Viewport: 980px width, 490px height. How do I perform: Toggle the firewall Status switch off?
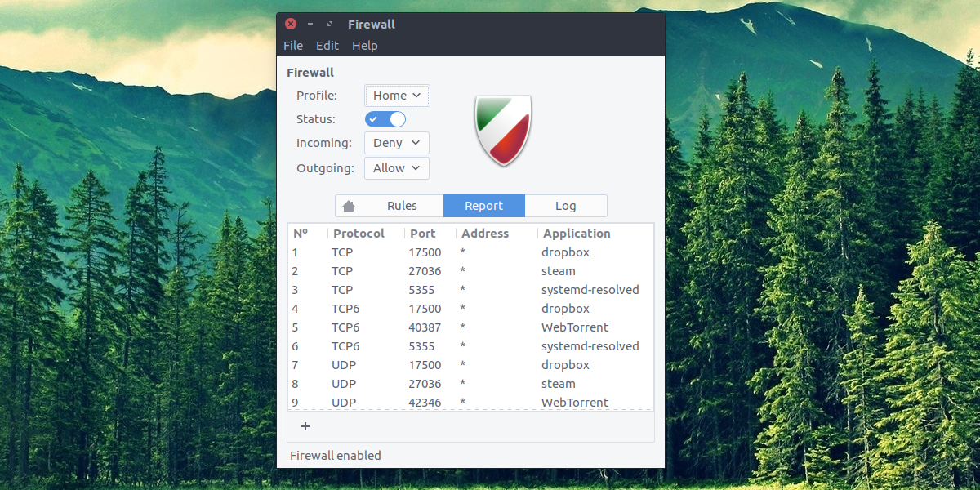click(x=385, y=119)
